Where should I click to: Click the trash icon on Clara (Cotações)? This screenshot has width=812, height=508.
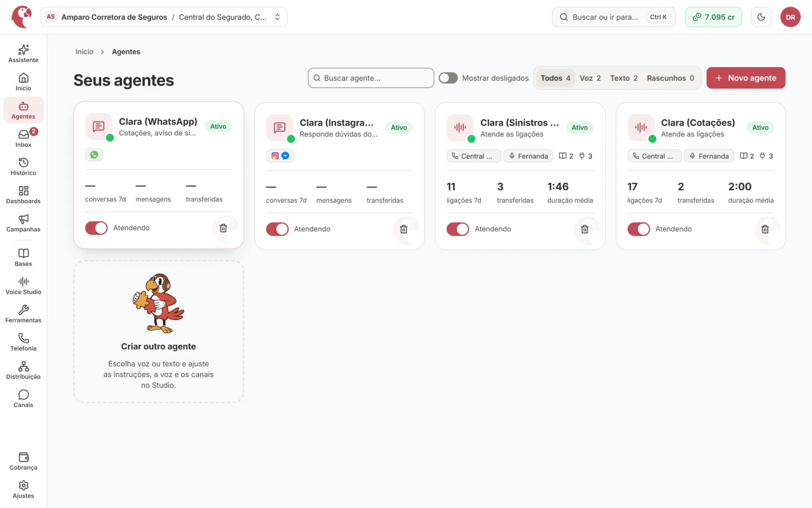pyautogui.click(x=765, y=229)
